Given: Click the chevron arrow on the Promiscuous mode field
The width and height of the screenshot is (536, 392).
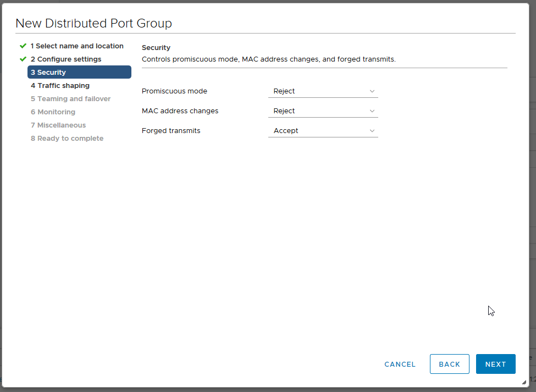Looking at the screenshot, I should click(373, 91).
